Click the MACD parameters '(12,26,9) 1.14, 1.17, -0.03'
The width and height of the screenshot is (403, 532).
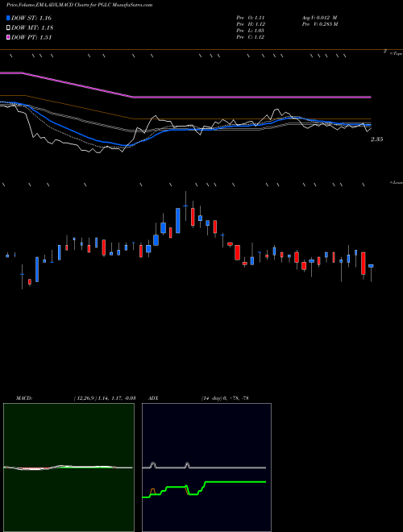pos(105,398)
